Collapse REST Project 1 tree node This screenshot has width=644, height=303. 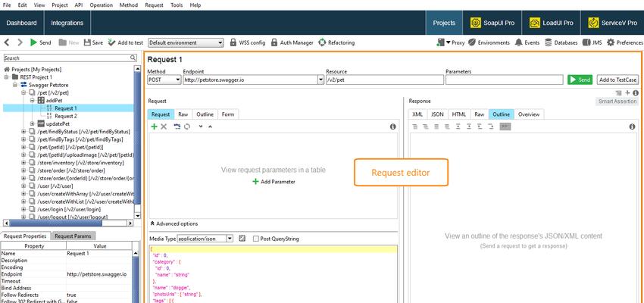click(7, 77)
